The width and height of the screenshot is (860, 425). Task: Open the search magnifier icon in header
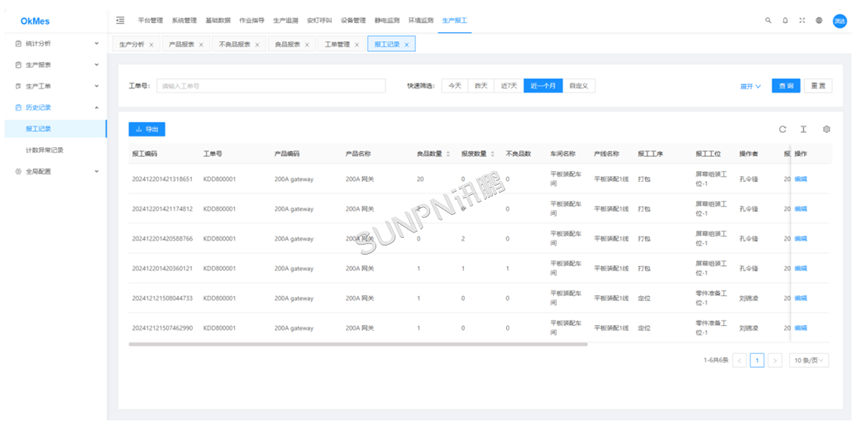pyautogui.click(x=768, y=20)
